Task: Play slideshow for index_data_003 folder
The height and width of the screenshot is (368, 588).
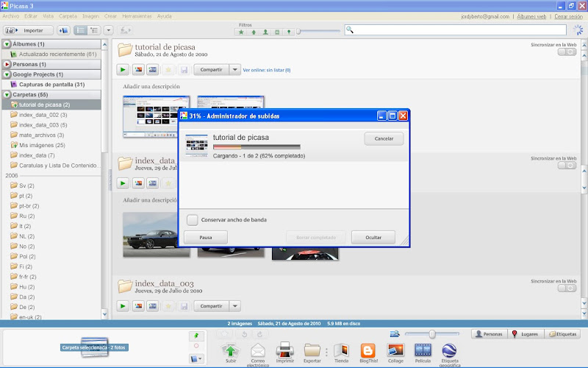Action: (123, 306)
